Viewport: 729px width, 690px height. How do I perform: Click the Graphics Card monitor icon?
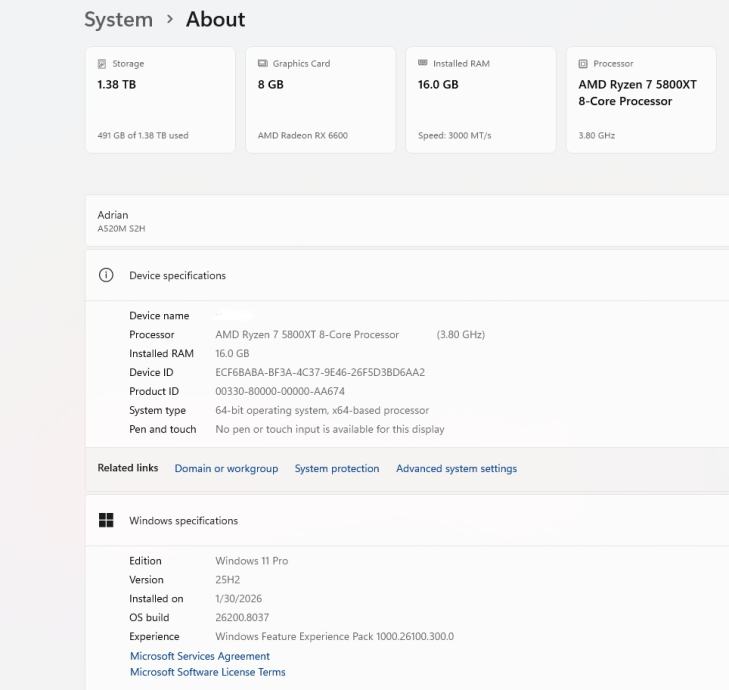pyautogui.click(x=262, y=64)
